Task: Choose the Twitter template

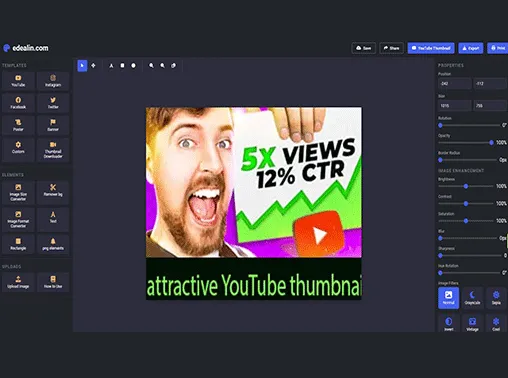Action: [x=53, y=103]
